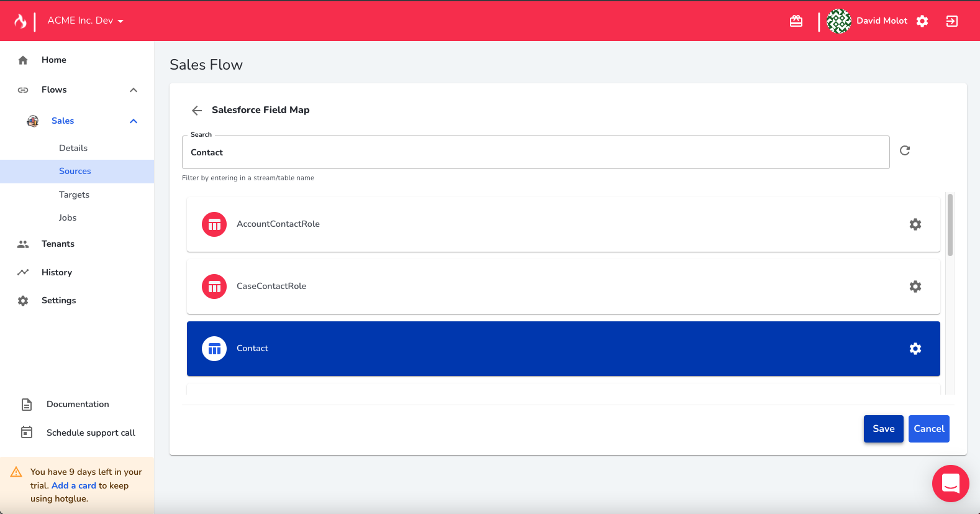Click the Add a card link
Screen dimensions: 980x514
tap(74, 485)
